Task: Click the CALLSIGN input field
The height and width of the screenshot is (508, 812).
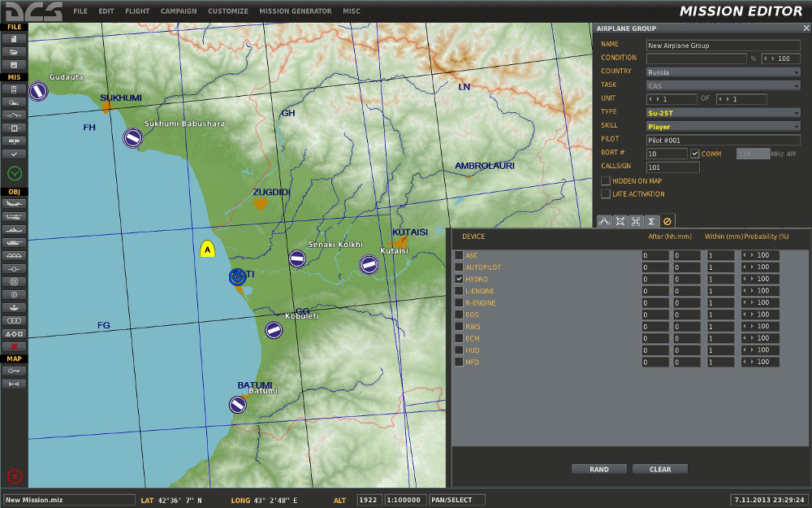Action: [672, 167]
